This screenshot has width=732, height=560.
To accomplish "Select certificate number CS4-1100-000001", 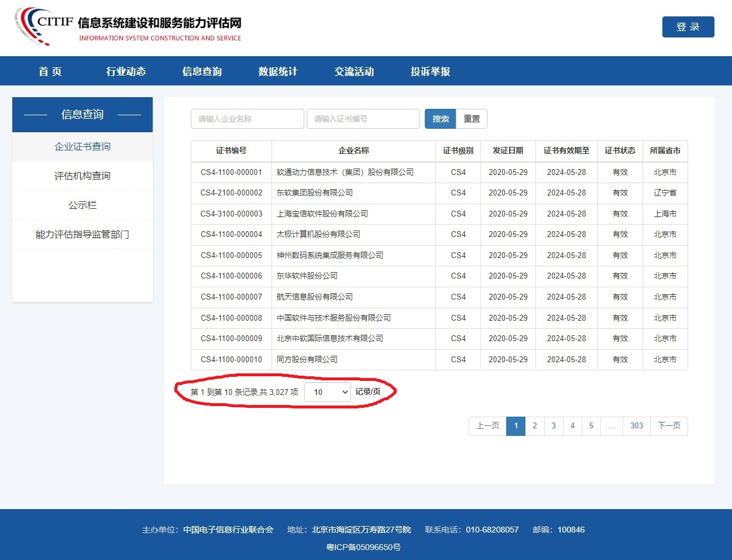I will 232,173.
